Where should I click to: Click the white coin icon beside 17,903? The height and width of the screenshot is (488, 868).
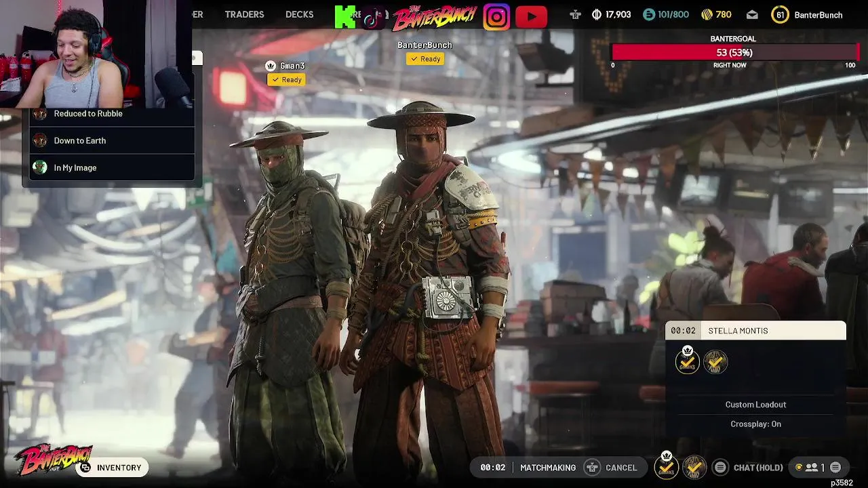pos(597,15)
